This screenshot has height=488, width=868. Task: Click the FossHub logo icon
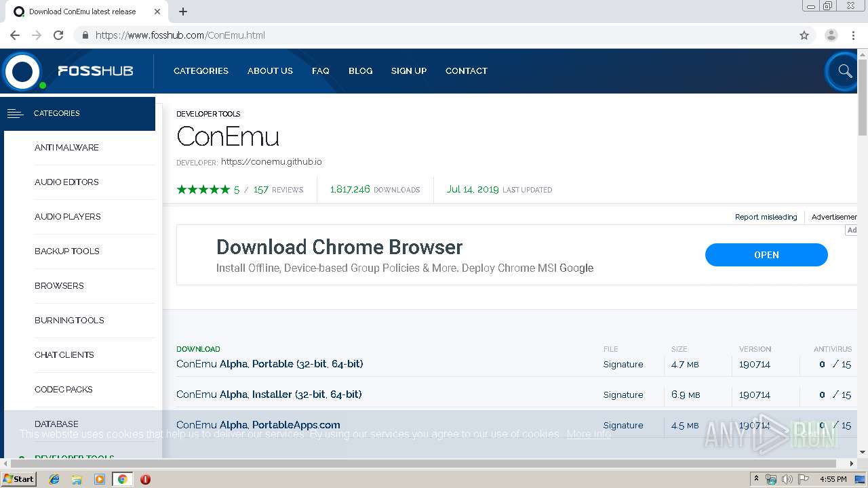[x=22, y=71]
